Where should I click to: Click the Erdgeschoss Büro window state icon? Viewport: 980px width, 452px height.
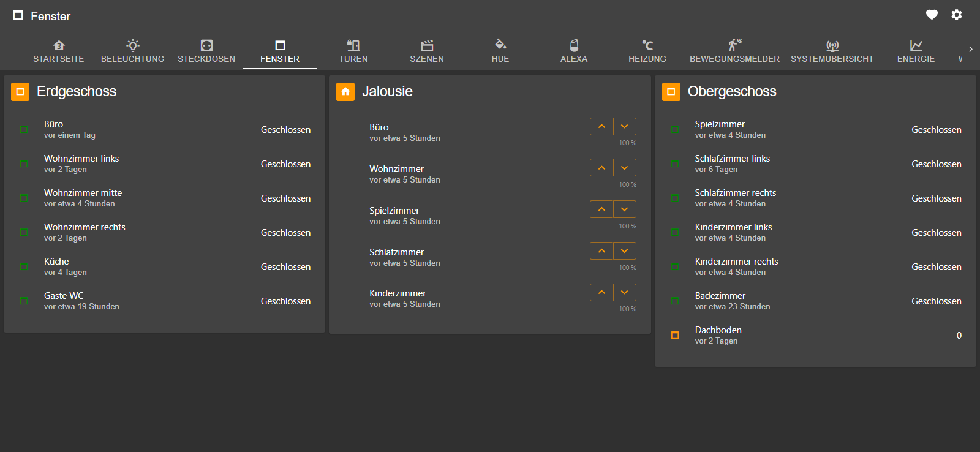click(24, 130)
